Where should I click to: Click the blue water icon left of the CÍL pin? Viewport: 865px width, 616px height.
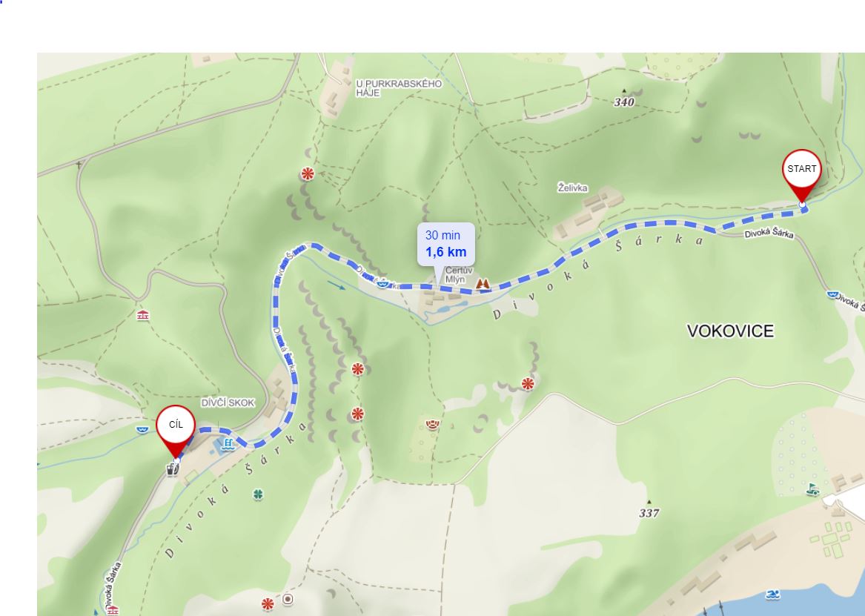pyautogui.click(x=142, y=429)
